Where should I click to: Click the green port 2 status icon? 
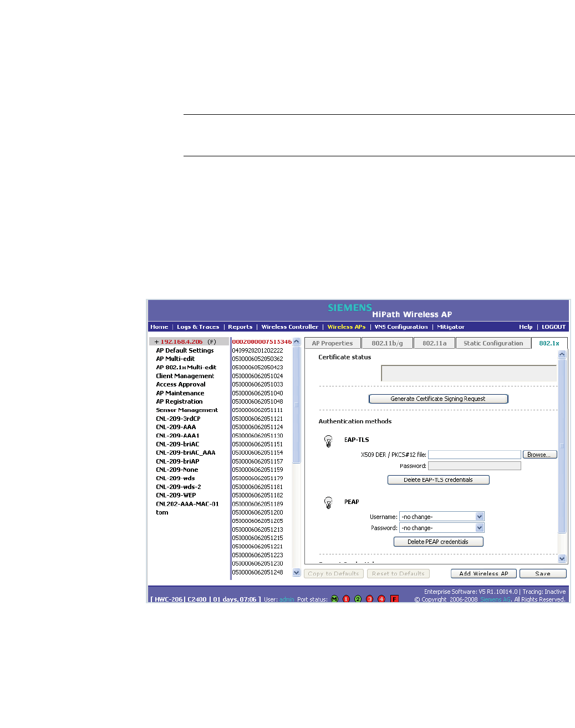358,599
